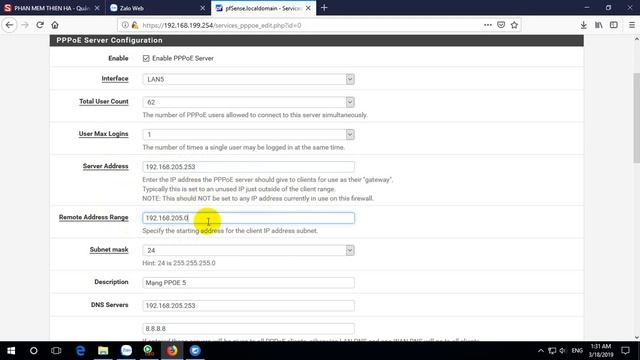Click the insecure connection lock warning icon
This screenshot has height=360, width=640.
click(135, 25)
